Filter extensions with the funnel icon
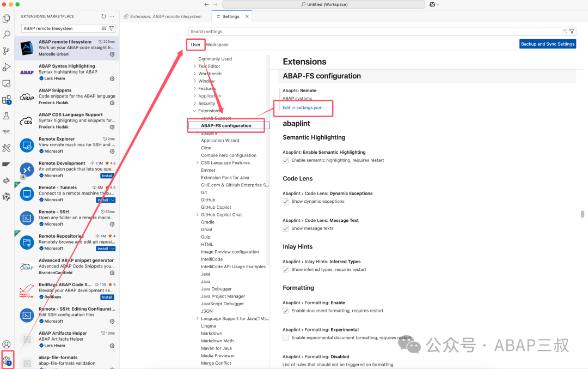The width and height of the screenshot is (588, 369). pos(112,28)
